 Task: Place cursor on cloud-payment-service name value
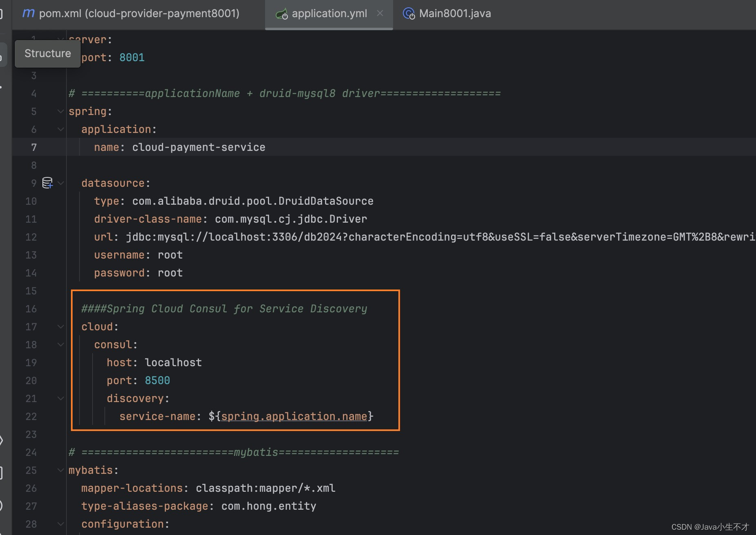(x=199, y=147)
